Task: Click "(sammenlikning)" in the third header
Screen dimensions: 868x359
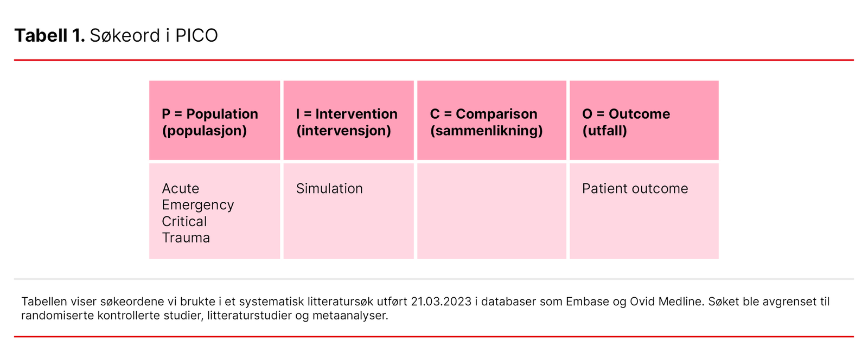Action: [487, 131]
